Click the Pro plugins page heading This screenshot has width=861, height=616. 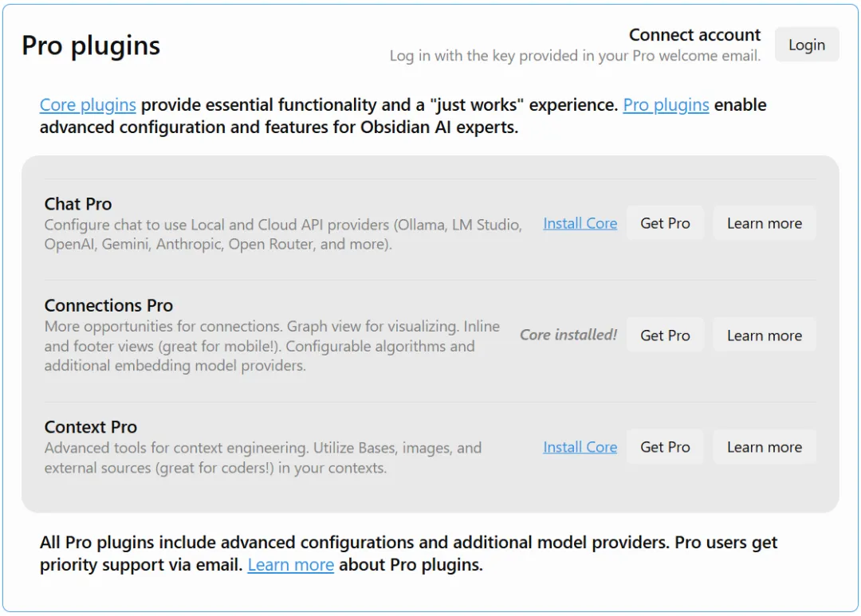[x=91, y=46]
